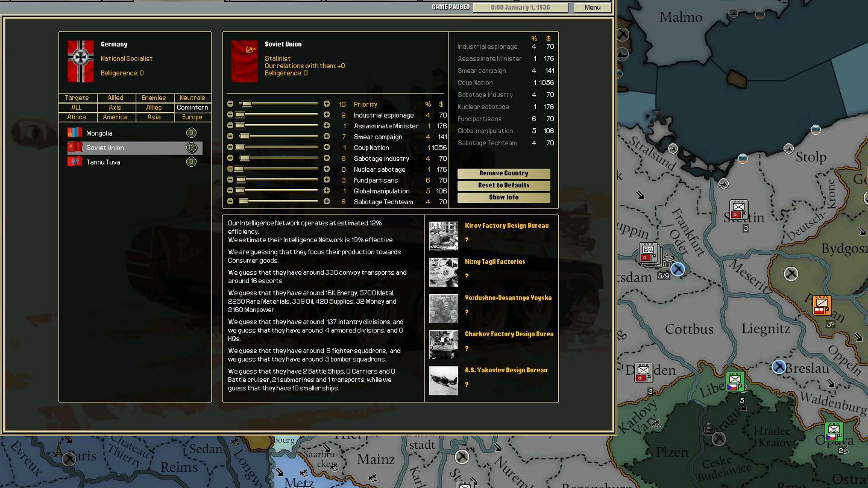This screenshot has width=868, height=488.
Task: Select the Allies filter tab
Action: click(154, 107)
